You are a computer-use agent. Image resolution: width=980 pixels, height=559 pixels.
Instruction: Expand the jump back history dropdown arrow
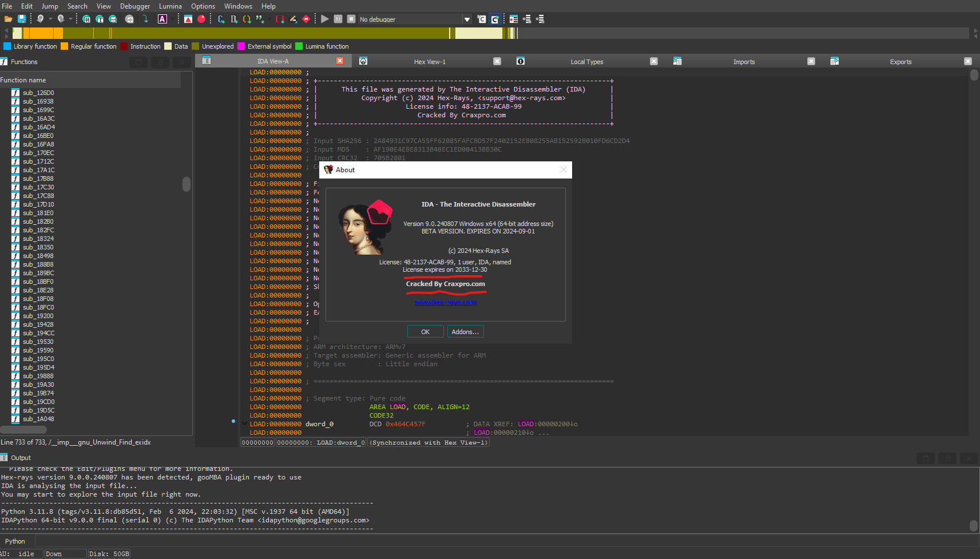[50, 19]
